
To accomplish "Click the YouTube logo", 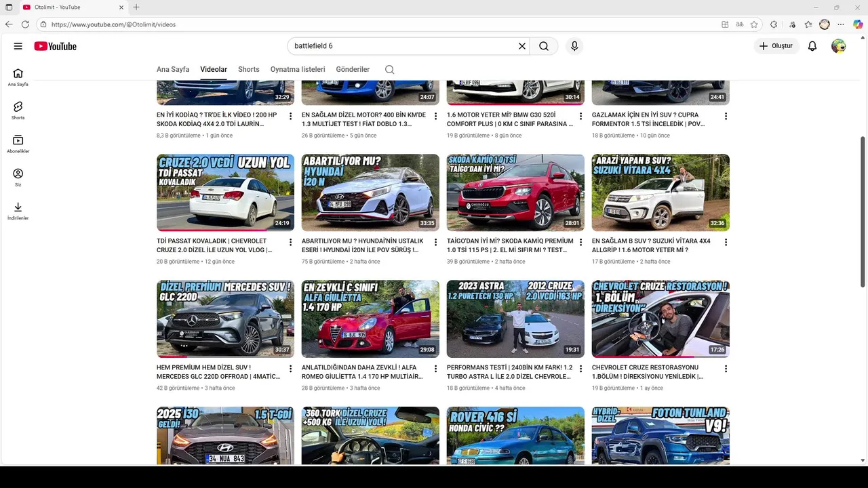I will [56, 46].
